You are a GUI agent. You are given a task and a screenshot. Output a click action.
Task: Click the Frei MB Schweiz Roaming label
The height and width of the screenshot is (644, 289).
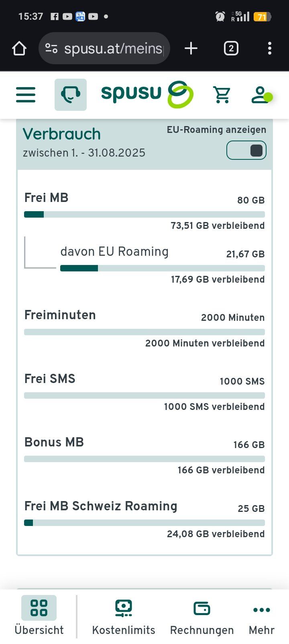[101, 506]
